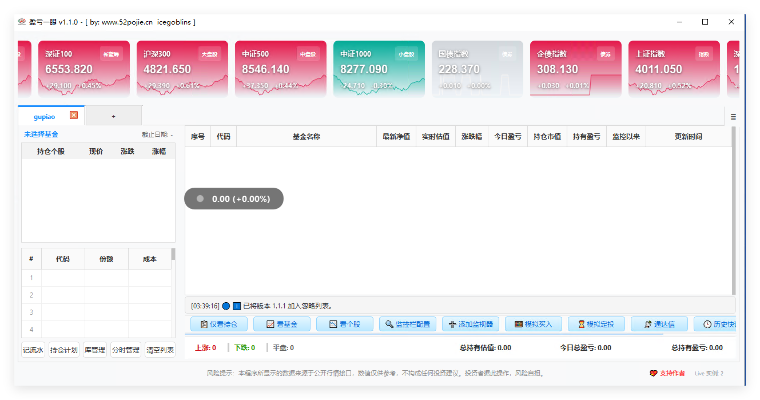Click the 分时管理 button in the left panel

click(x=126, y=350)
